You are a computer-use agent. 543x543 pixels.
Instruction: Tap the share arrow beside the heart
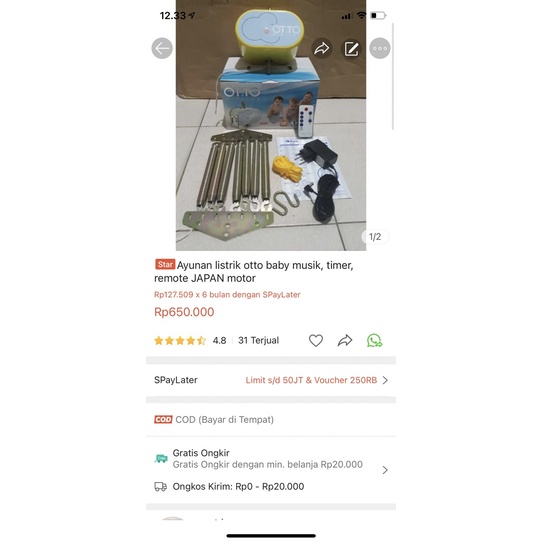click(345, 340)
